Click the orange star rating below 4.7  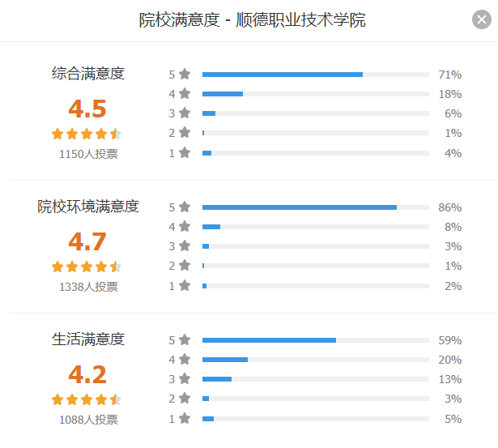point(87,267)
